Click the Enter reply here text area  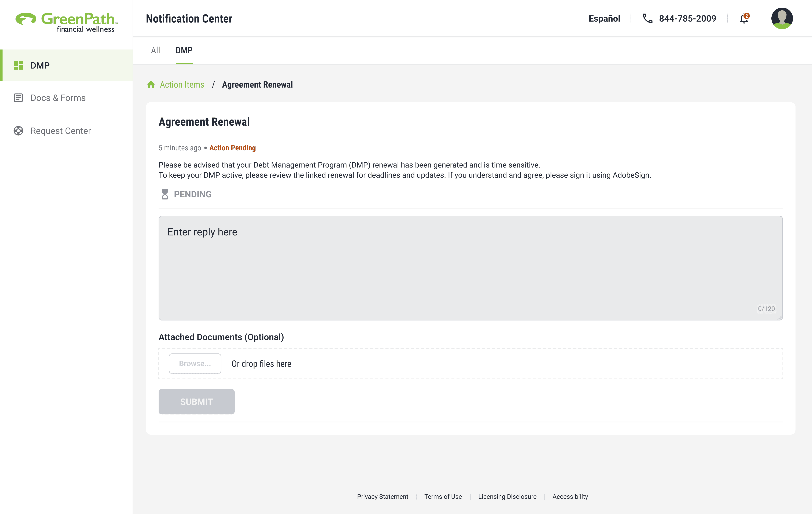470,268
